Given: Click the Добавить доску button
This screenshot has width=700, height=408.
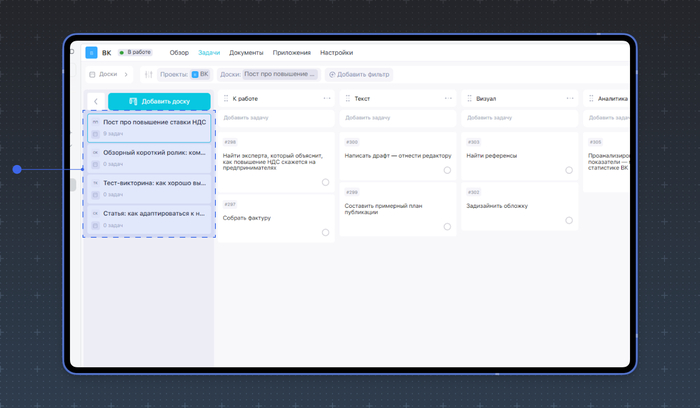Looking at the screenshot, I should (160, 101).
